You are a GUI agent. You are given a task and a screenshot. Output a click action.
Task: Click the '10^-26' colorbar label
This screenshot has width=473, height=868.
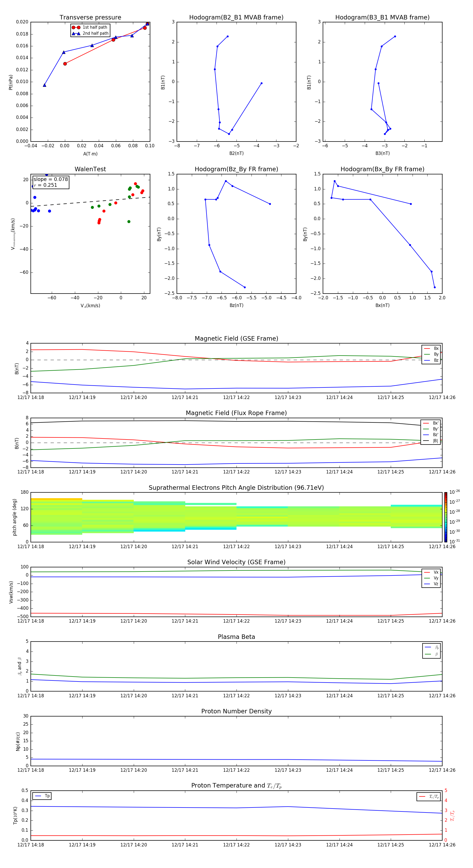455,492
